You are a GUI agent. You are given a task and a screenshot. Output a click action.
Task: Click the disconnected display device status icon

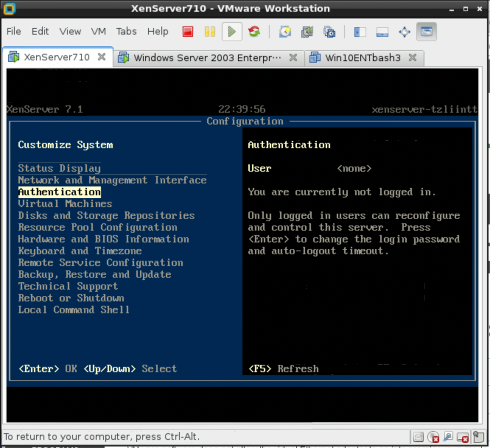pos(463,437)
